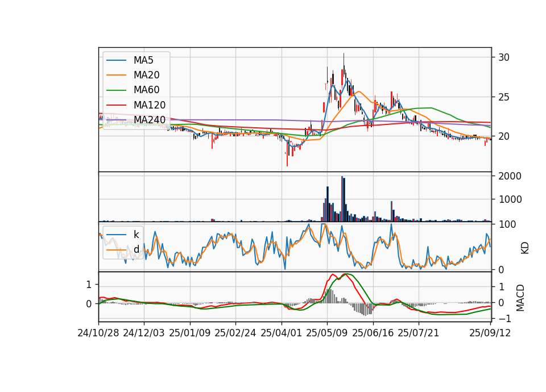Image resolution: width=546 pixels, height=392 pixels.
Task: Click the 25/01/09 date axis label
Action: [190, 333]
